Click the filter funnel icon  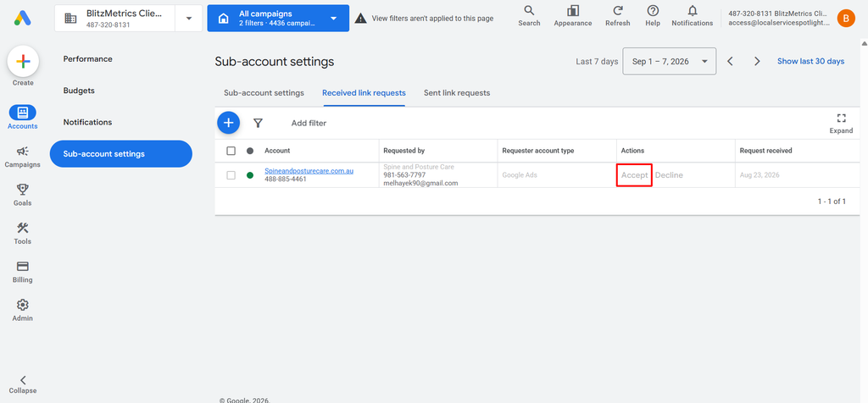[x=258, y=123]
